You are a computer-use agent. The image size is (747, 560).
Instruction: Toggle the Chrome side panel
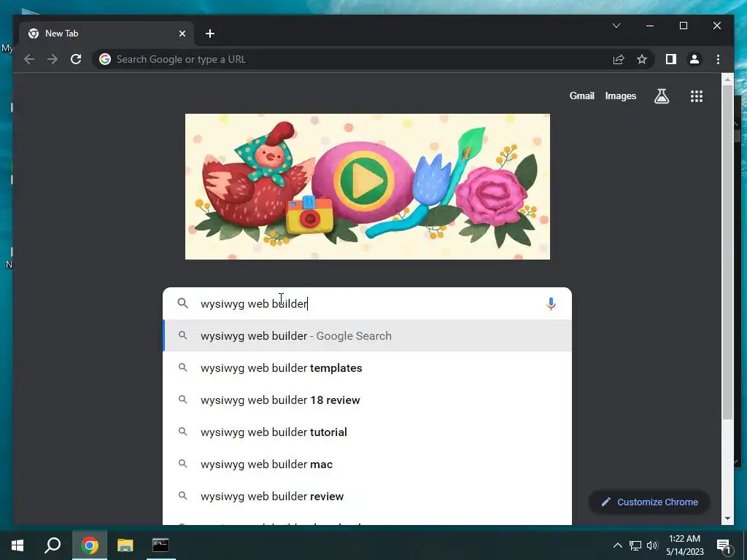[x=671, y=59]
